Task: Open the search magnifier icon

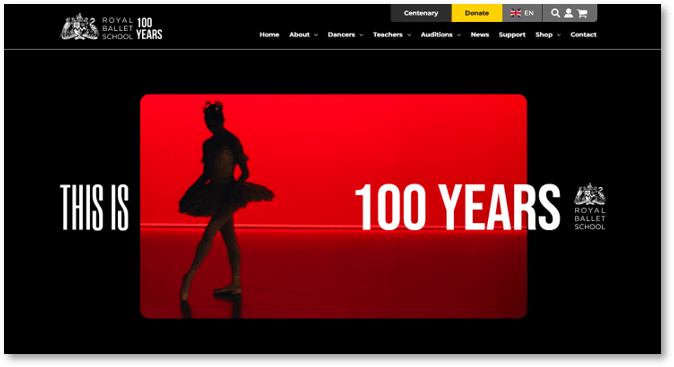Action: pyautogui.click(x=555, y=13)
